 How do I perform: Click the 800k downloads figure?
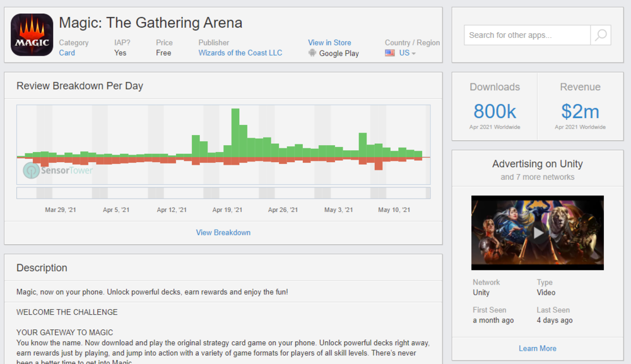[x=495, y=112]
